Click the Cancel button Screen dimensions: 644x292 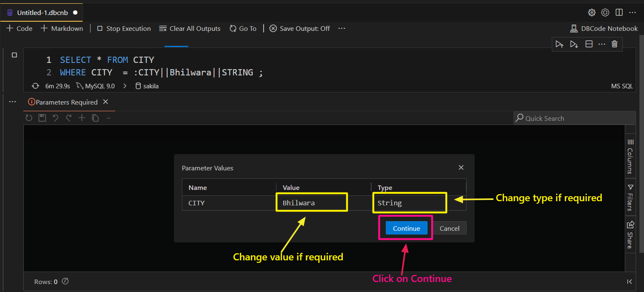[449, 228]
